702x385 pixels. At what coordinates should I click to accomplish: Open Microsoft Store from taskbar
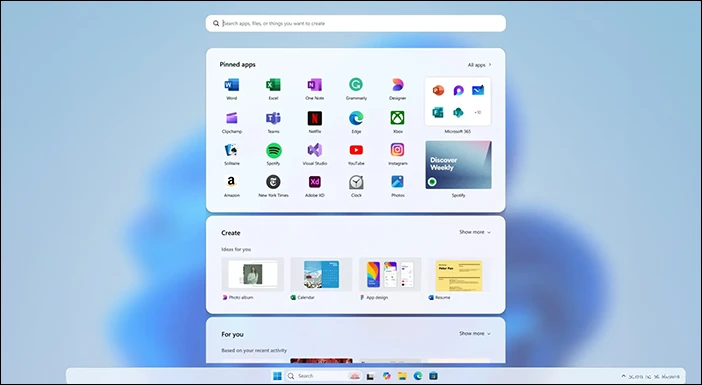tap(433, 376)
